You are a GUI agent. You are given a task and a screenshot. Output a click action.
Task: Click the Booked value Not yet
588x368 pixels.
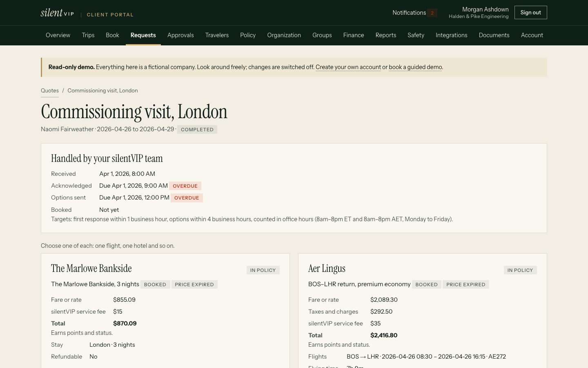[x=109, y=210]
